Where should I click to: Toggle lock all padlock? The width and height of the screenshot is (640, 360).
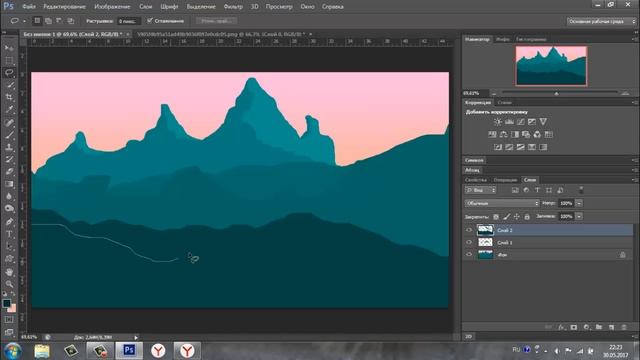527,217
